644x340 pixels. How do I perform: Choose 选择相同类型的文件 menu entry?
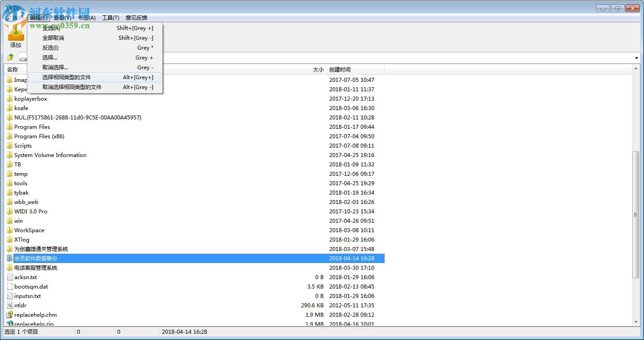coord(95,77)
